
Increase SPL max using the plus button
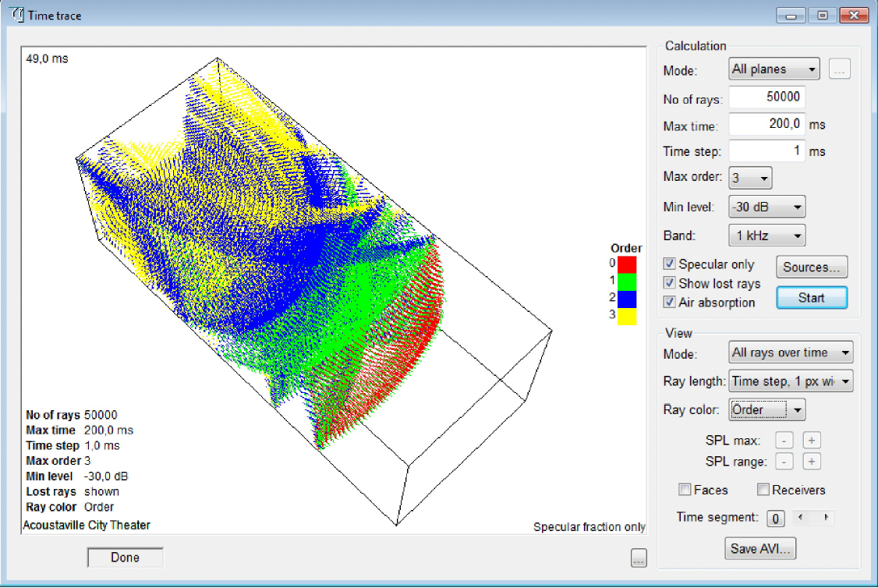(x=811, y=440)
